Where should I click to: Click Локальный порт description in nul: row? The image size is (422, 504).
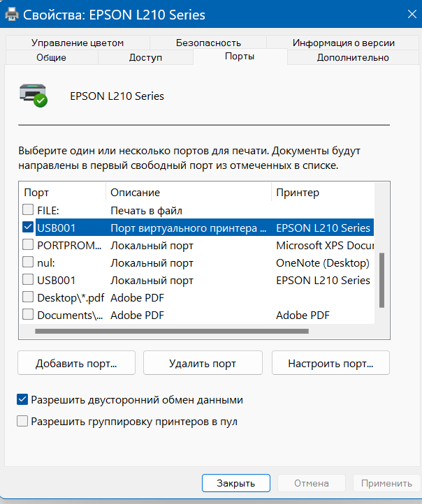coord(152,263)
